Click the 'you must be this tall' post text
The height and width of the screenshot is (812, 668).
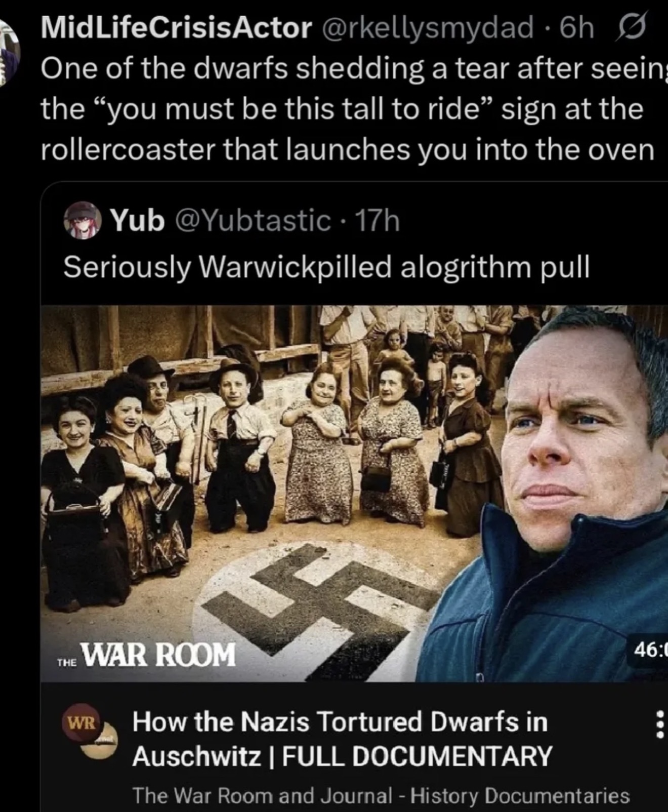point(347,109)
